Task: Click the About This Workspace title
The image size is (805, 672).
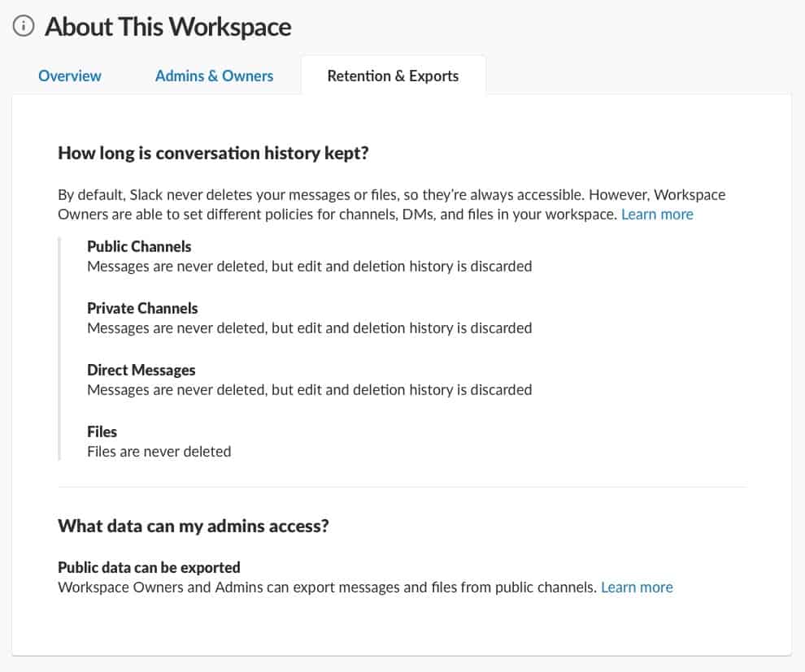Action: [x=168, y=27]
